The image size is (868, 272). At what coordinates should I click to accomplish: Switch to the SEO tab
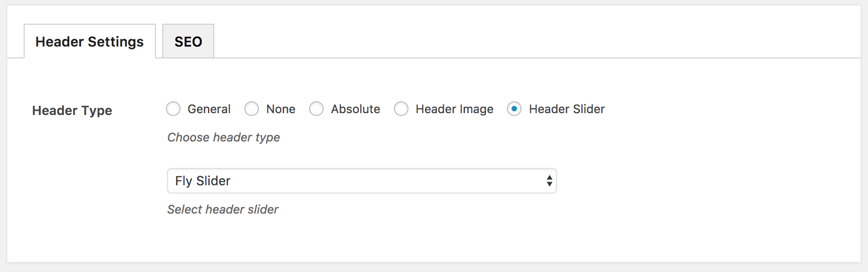(x=188, y=42)
